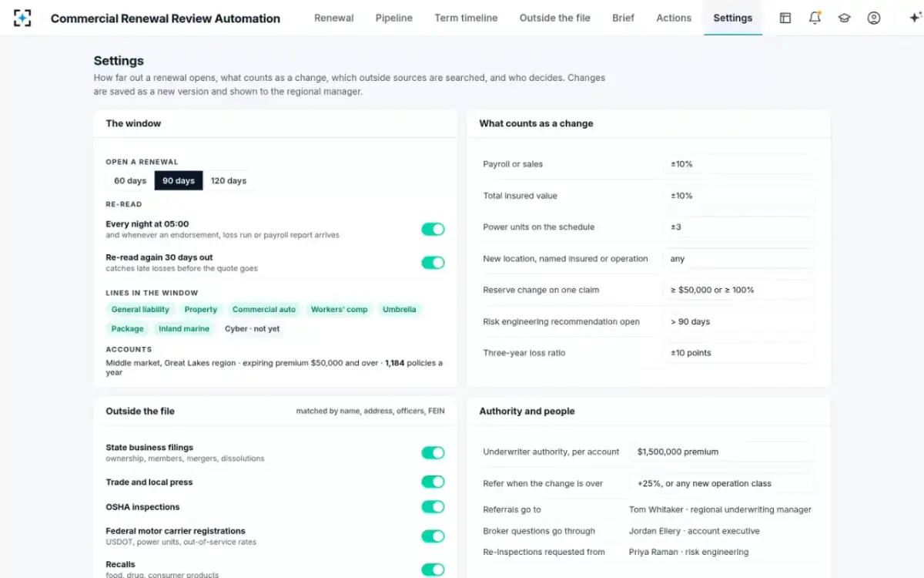Toggle Every night at 05:00 re-read
924x578 pixels.
[433, 229]
